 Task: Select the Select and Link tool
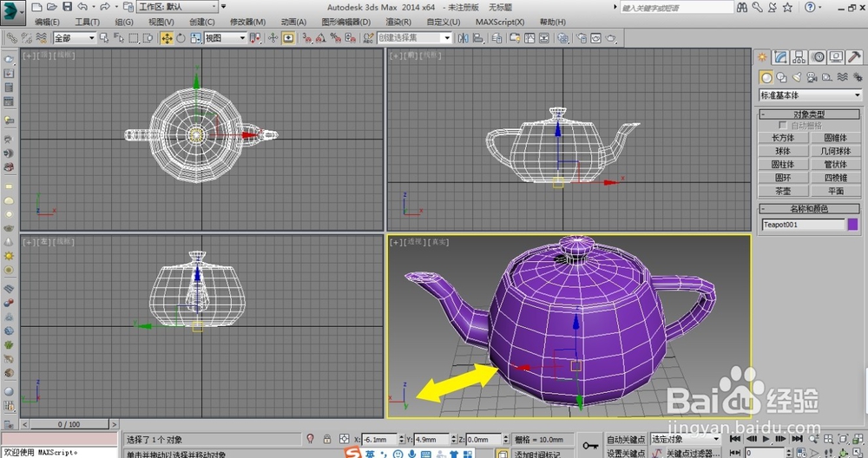[11, 38]
